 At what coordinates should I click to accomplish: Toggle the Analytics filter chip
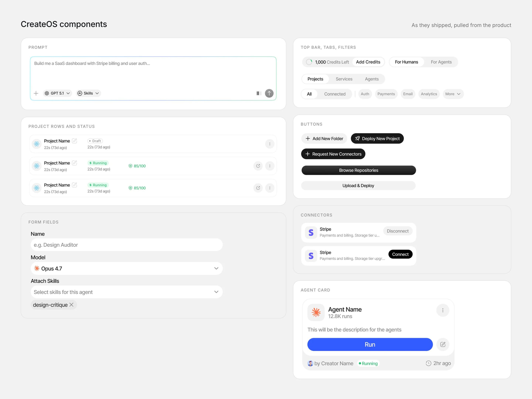pos(429,94)
